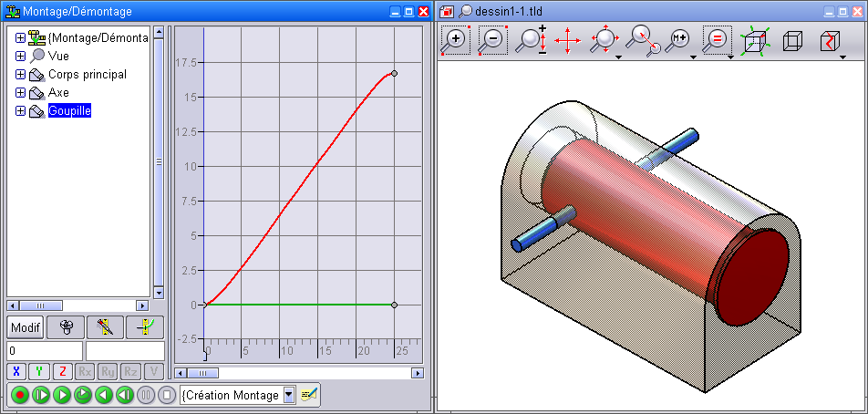Open the Création Montage dropdown
Image resolution: width=868 pixels, height=414 pixels.
pyautogui.click(x=288, y=395)
